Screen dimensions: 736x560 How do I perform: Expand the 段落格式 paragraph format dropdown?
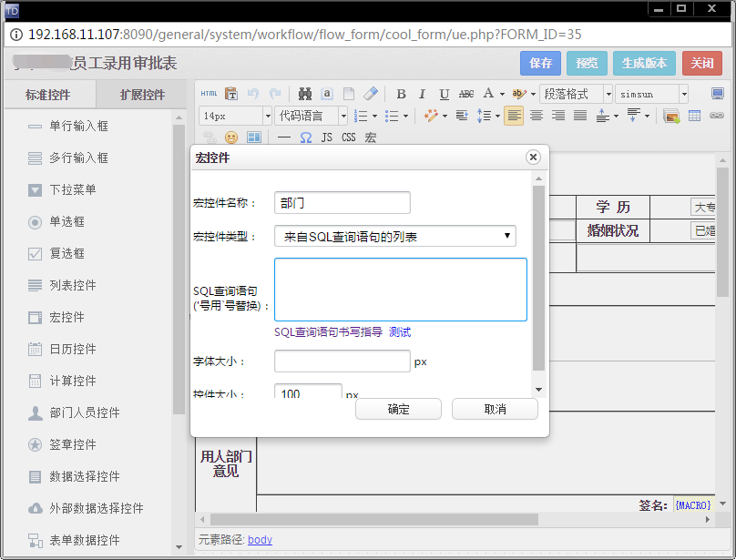tap(576, 94)
